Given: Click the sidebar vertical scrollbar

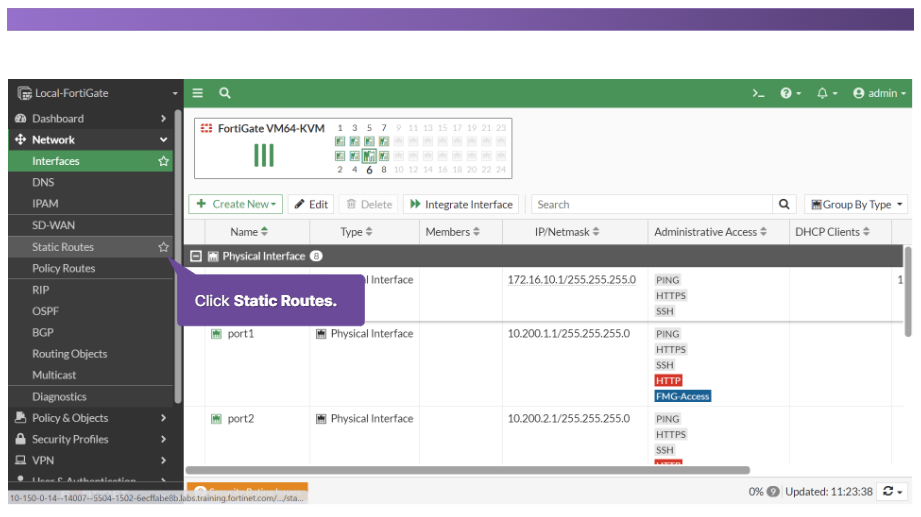Looking at the screenshot, I should [x=178, y=257].
